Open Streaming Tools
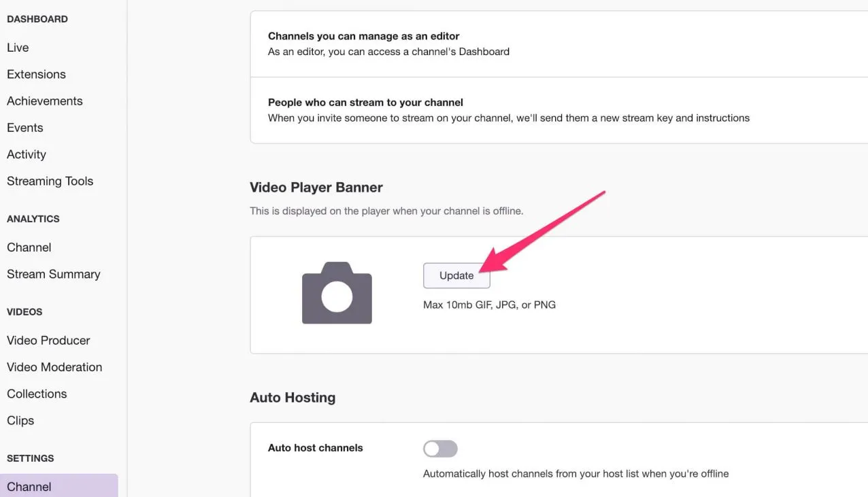The image size is (868, 497). (x=50, y=181)
